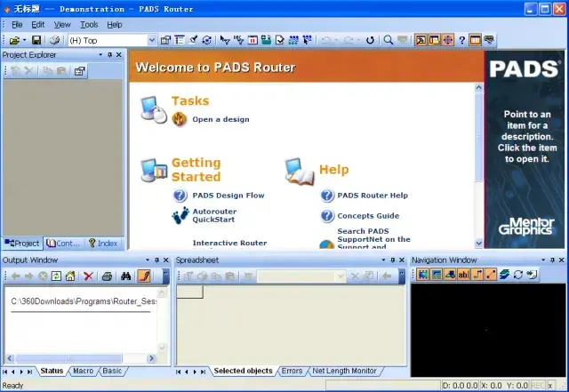The width and height of the screenshot is (569, 392).
Task: Click the checkmark document toolbar icon
Action: click(280, 40)
